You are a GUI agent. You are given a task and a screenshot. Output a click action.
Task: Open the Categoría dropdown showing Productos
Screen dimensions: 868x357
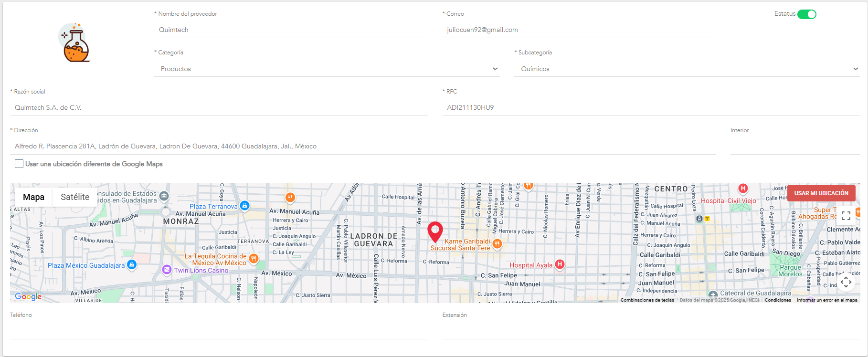327,69
